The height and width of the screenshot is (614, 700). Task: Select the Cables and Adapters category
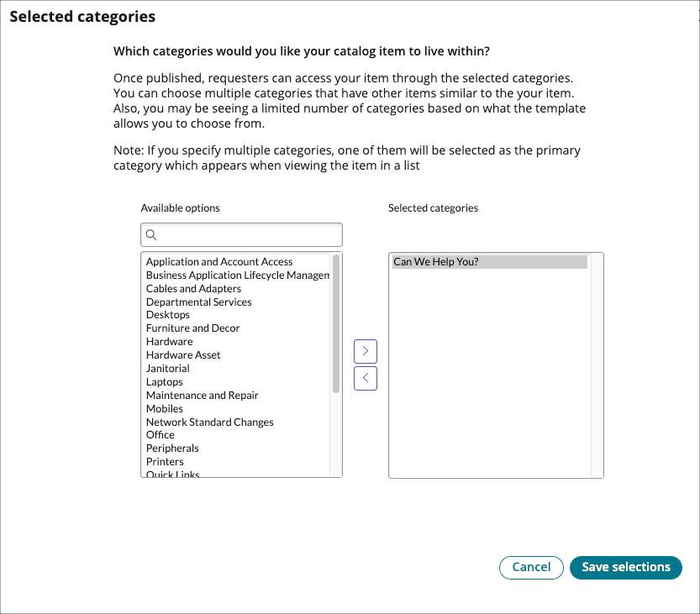click(x=193, y=288)
